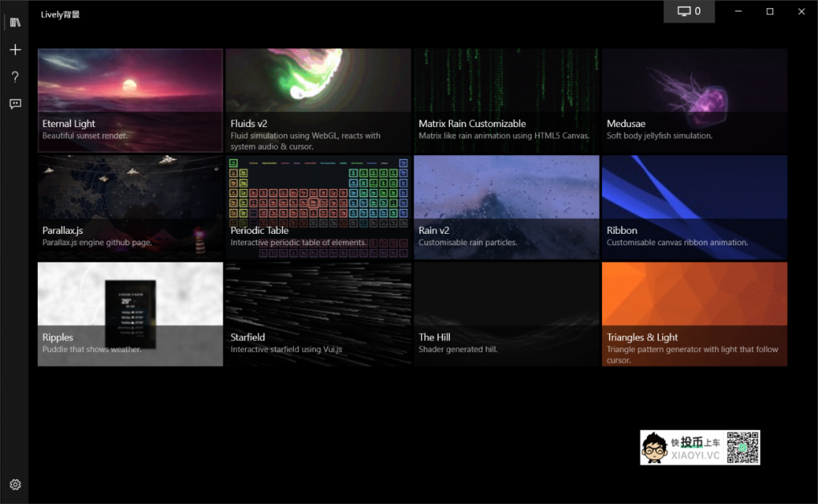
Task: Pick the Medusae jellyfish wallpaper
Action: [695, 101]
